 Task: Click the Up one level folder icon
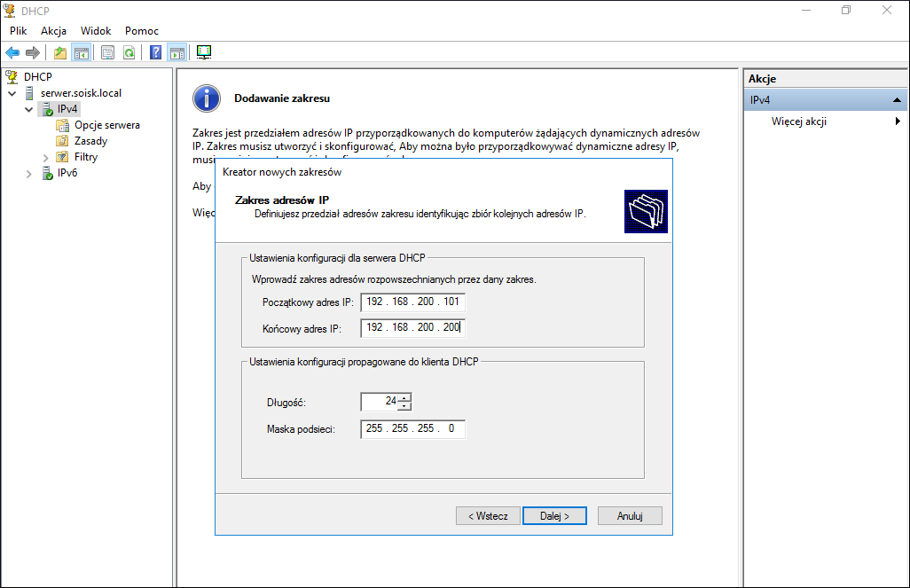(60, 53)
